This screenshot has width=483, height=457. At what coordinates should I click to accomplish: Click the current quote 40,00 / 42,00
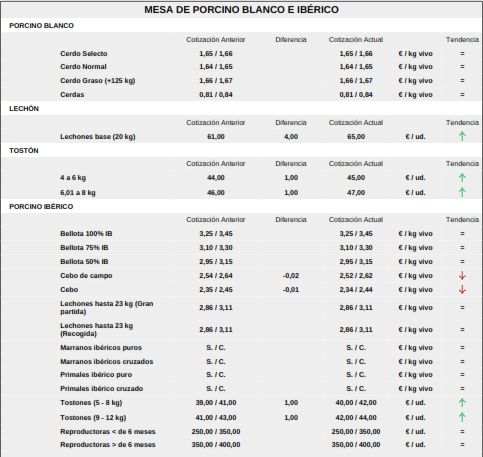[356, 403]
